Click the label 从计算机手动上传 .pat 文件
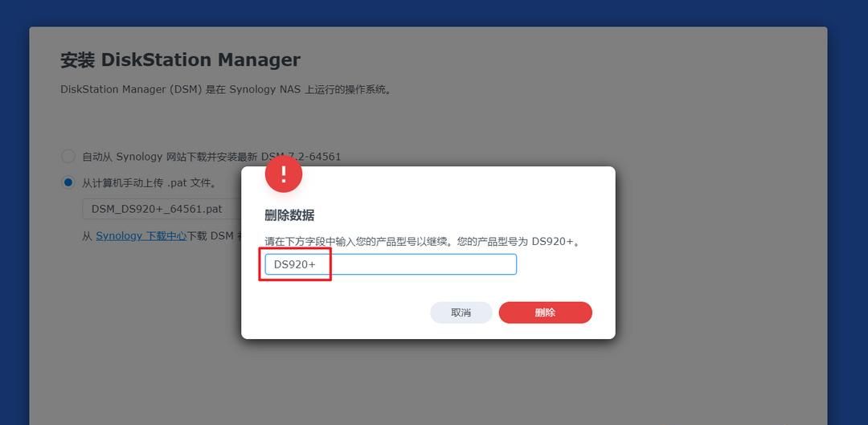 point(149,182)
